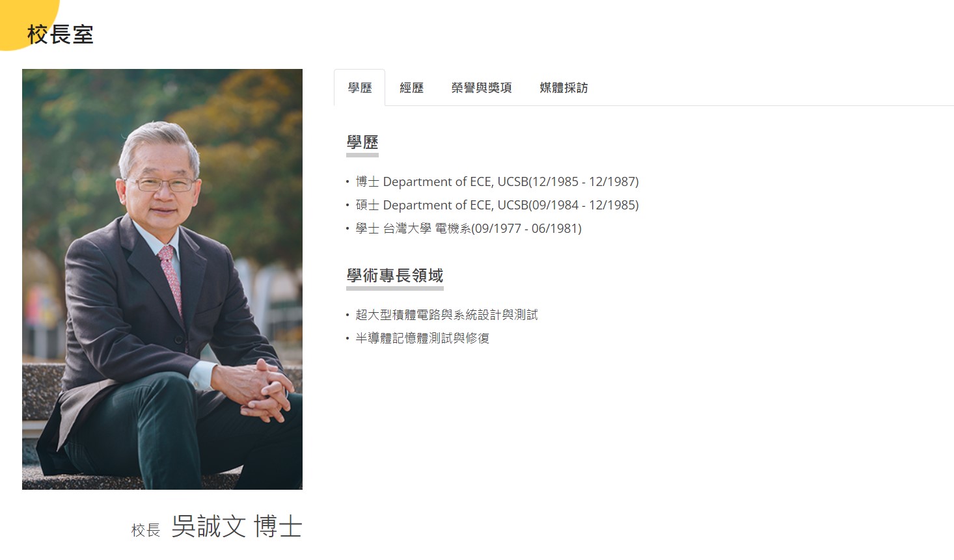Open the 經歷 tab
The image size is (954, 560).
411,88
